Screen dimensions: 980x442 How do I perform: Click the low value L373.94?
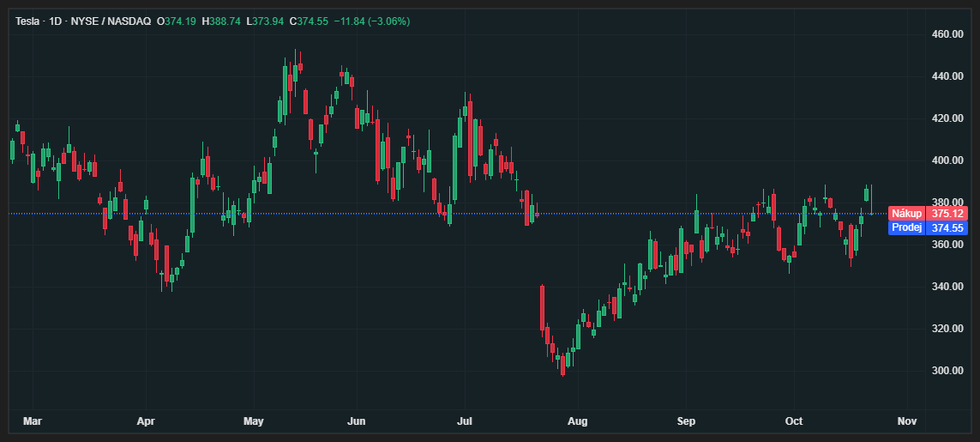(x=264, y=21)
